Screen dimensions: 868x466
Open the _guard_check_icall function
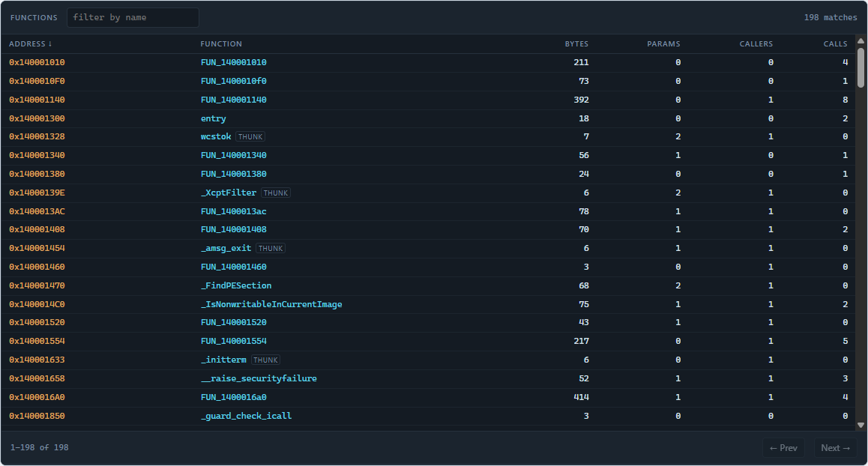tap(246, 417)
